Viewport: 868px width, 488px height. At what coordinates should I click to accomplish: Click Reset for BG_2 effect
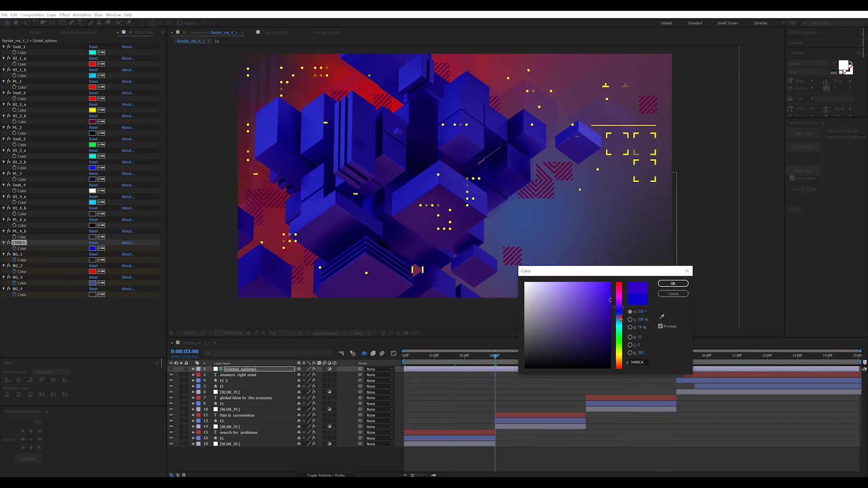click(x=93, y=266)
